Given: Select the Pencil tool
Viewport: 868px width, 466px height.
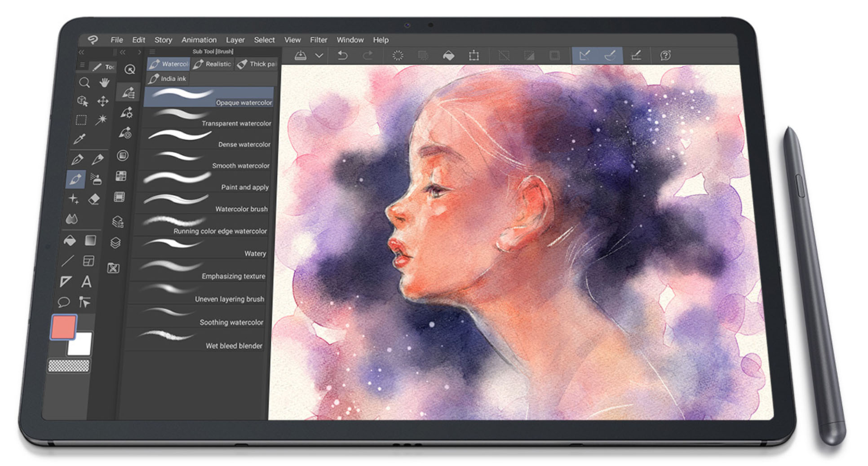Looking at the screenshot, I should click(x=98, y=159).
